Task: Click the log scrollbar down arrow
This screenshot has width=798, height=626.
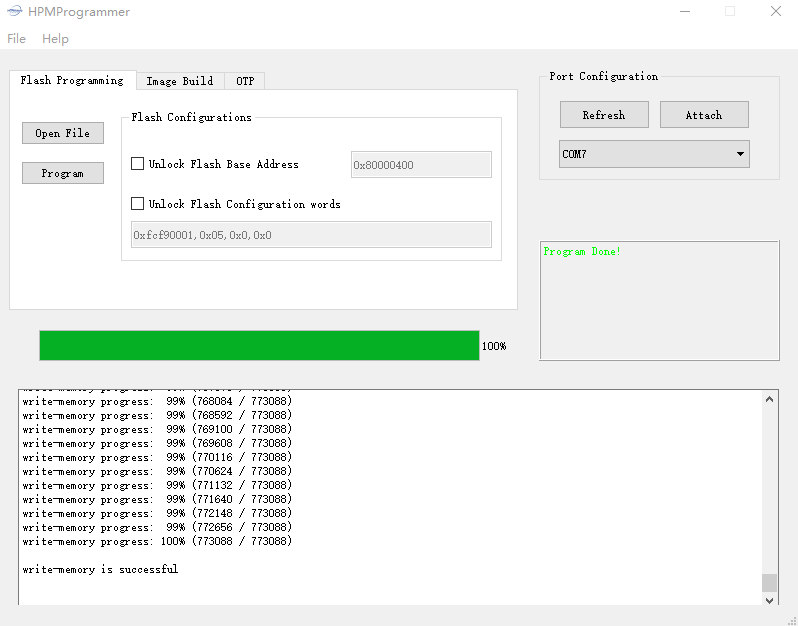Action: tap(769, 600)
